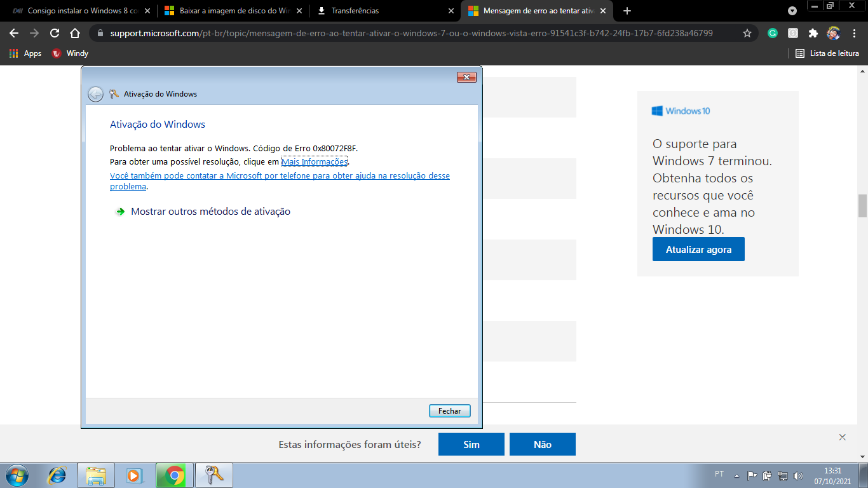Open the Apps bookmarks shortcut
This screenshot has width=868, height=488.
click(25, 53)
